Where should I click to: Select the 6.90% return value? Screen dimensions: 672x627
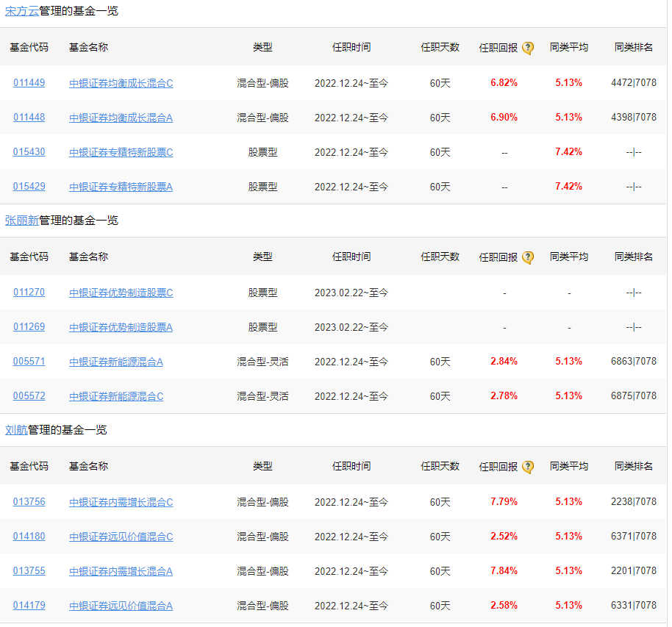tap(504, 118)
